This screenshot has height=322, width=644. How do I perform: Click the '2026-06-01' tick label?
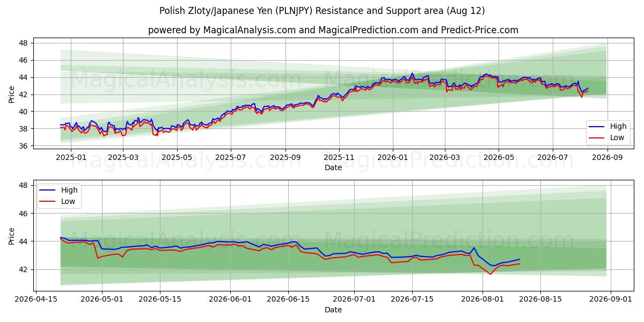coord(231,300)
